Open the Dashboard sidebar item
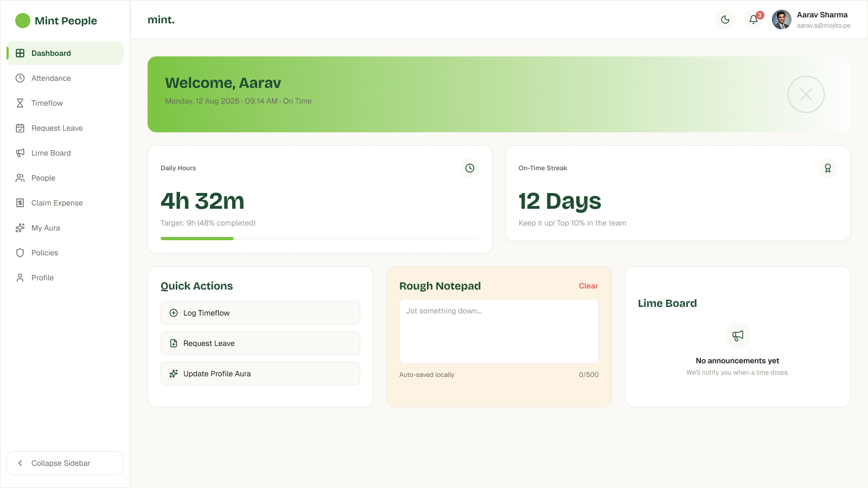Viewport: 868px width, 488px height. click(65, 53)
